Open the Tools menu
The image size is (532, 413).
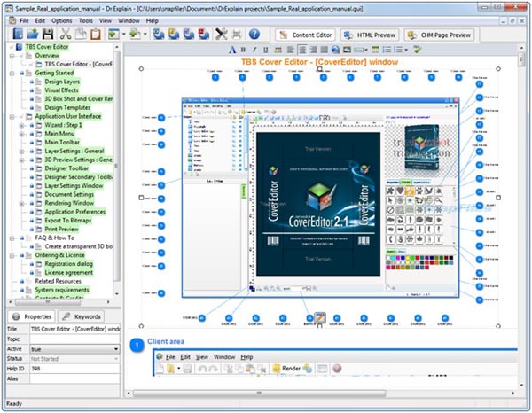tap(86, 20)
